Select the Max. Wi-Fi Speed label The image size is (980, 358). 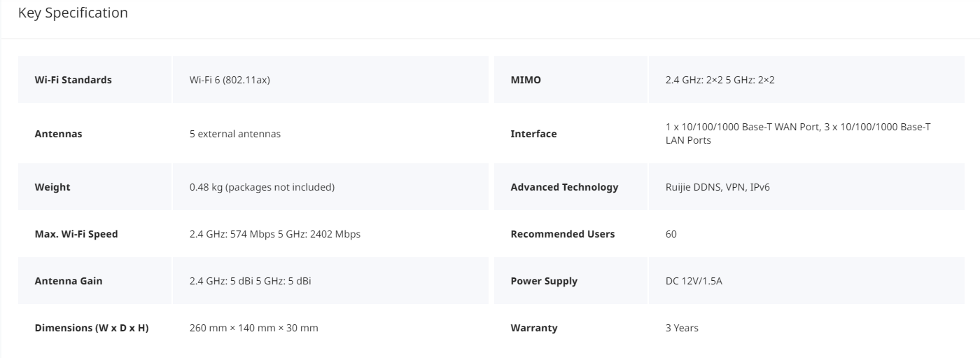pos(76,234)
